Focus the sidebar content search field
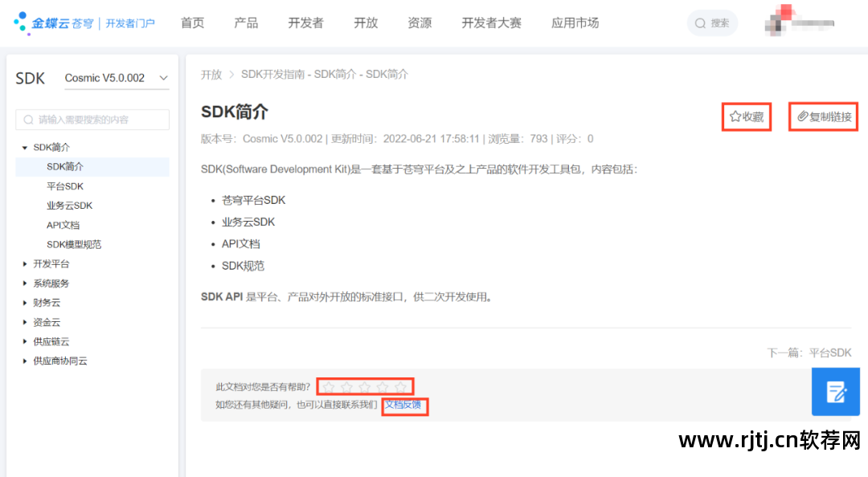 coord(92,120)
